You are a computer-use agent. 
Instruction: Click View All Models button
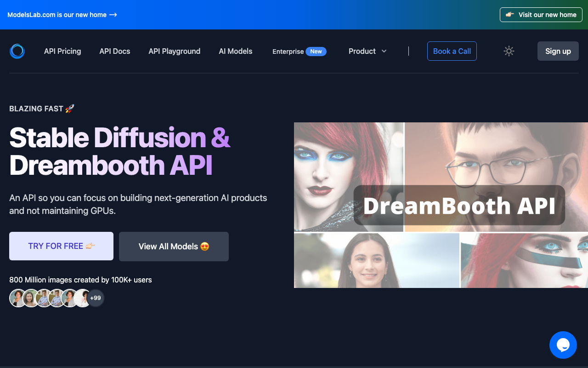tap(174, 247)
